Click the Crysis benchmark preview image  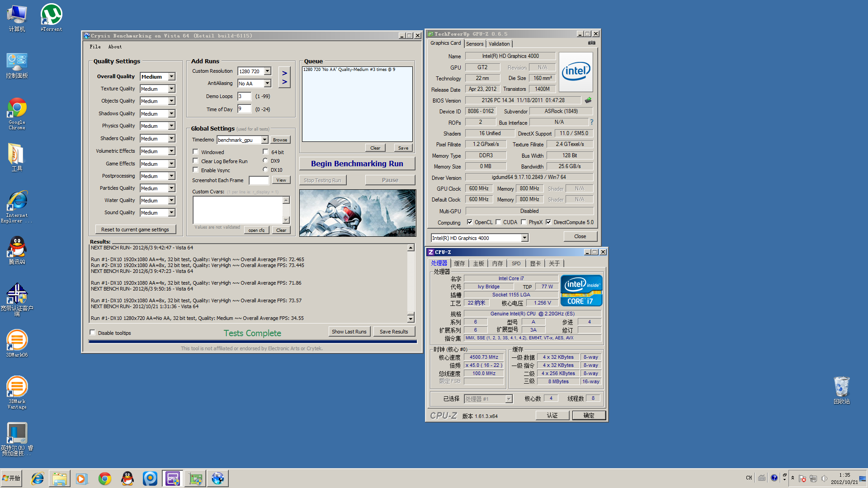(357, 213)
